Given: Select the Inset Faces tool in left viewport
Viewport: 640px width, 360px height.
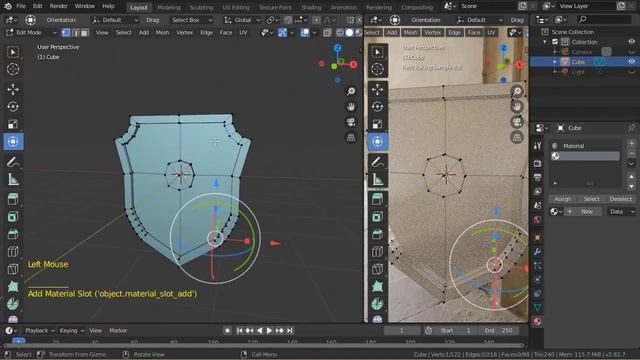Looking at the screenshot, I should pos(13,217).
